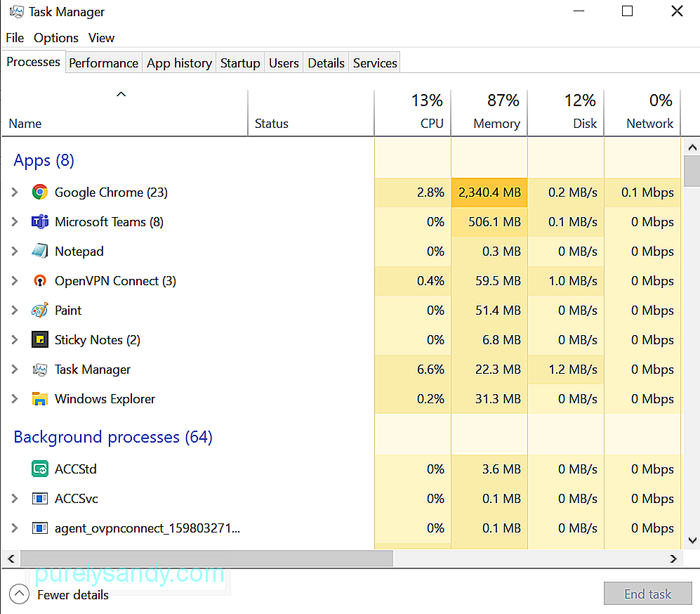The width and height of the screenshot is (700, 614).
Task: Click the 506.1 MB memory cell
Action: [489, 222]
